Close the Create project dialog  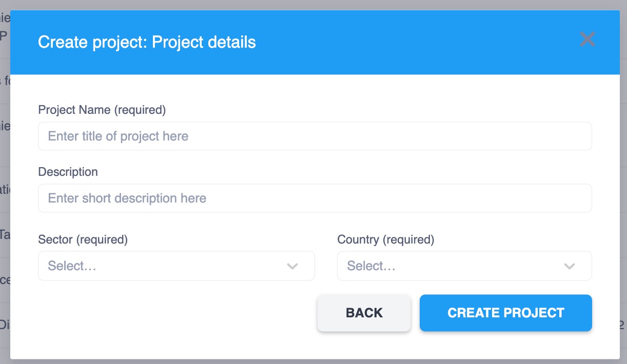pos(587,39)
